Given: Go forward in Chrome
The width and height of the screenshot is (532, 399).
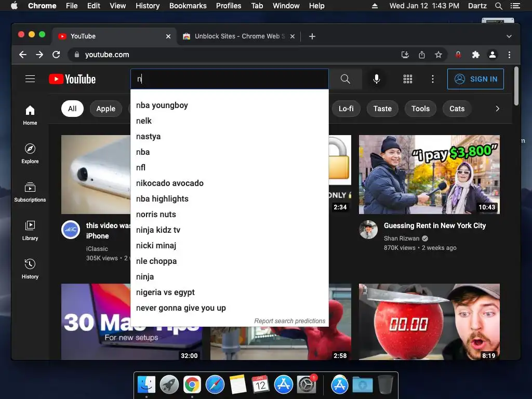Looking at the screenshot, I should click(39, 55).
